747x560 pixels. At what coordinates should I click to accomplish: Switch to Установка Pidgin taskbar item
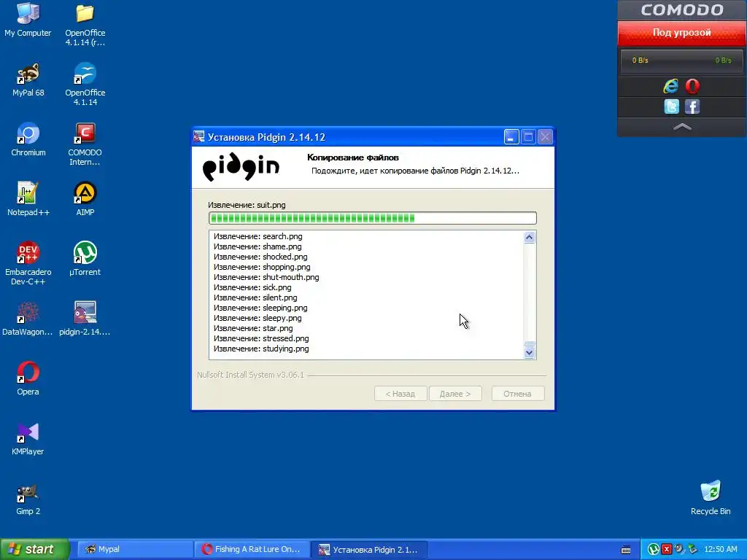click(x=369, y=550)
